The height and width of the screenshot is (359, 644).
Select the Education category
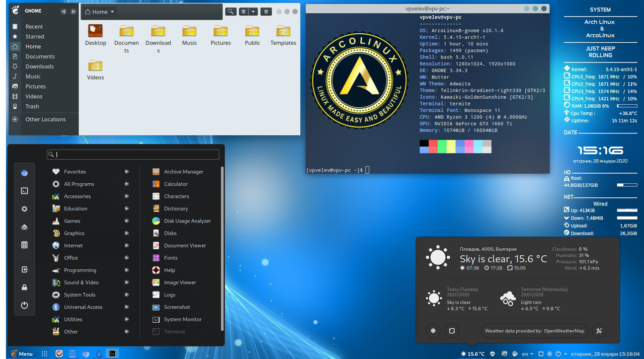pos(90,208)
